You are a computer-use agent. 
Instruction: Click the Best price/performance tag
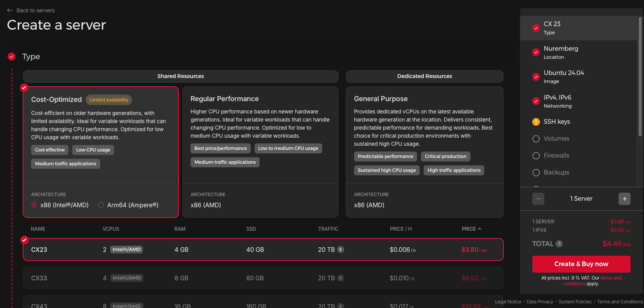[220, 148]
